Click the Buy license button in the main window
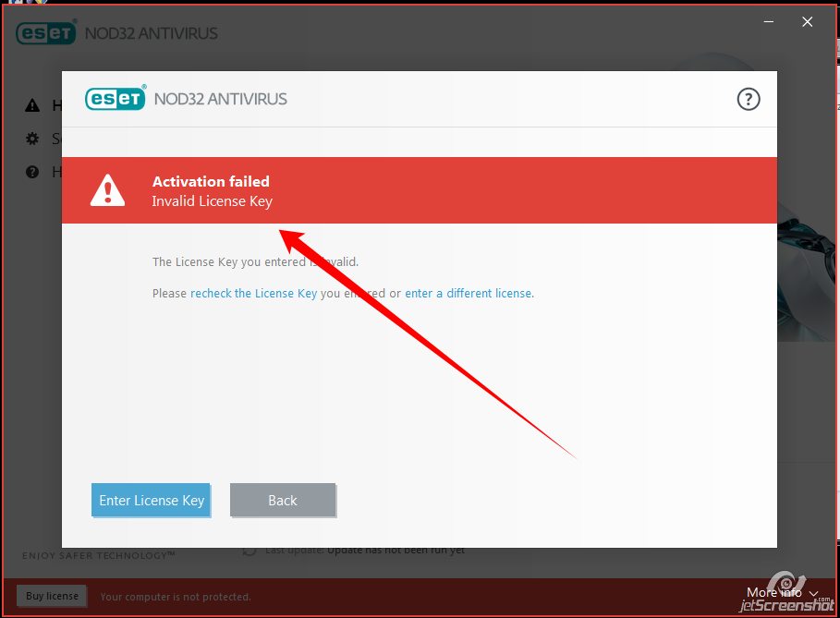Image resolution: width=840 pixels, height=618 pixels. pyautogui.click(x=52, y=596)
